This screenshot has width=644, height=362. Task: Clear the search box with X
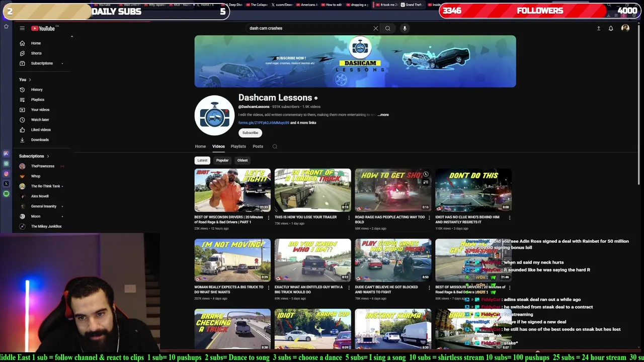click(x=375, y=28)
